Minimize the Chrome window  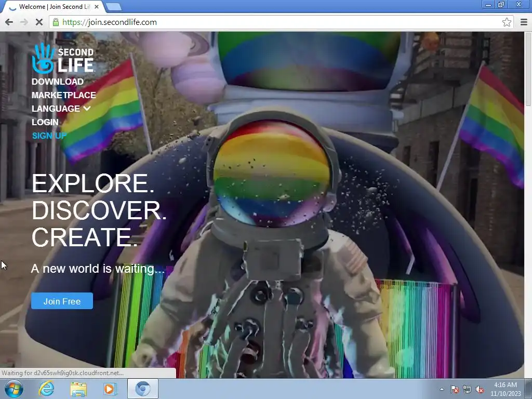pyautogui.click(x=488, y=5)
